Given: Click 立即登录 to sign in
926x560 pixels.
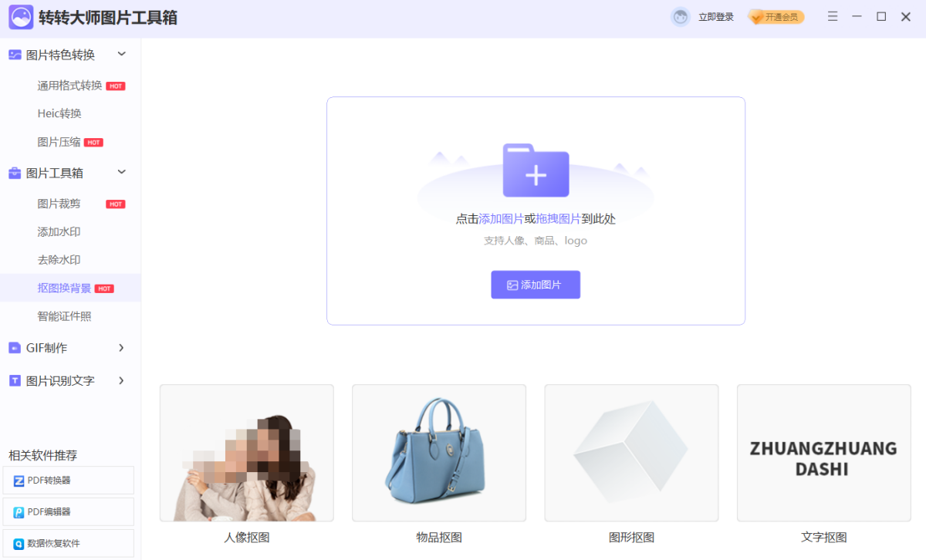Looking at the screenshot, I should [x=715, y=17].
